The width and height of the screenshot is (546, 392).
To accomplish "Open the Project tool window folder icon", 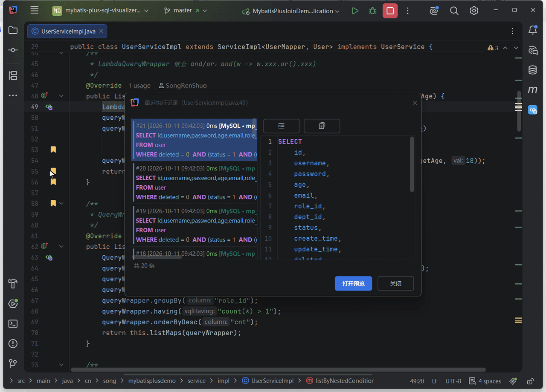I will pos(13,30).
